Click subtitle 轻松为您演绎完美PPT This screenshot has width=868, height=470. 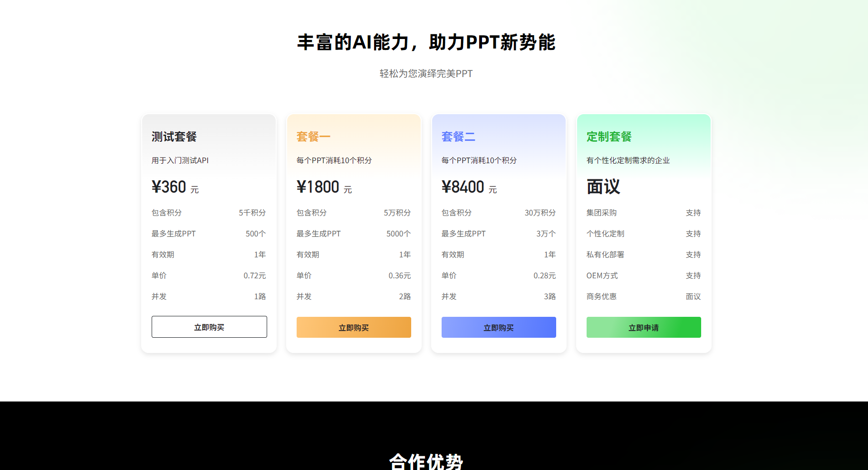tap(426, 74)
